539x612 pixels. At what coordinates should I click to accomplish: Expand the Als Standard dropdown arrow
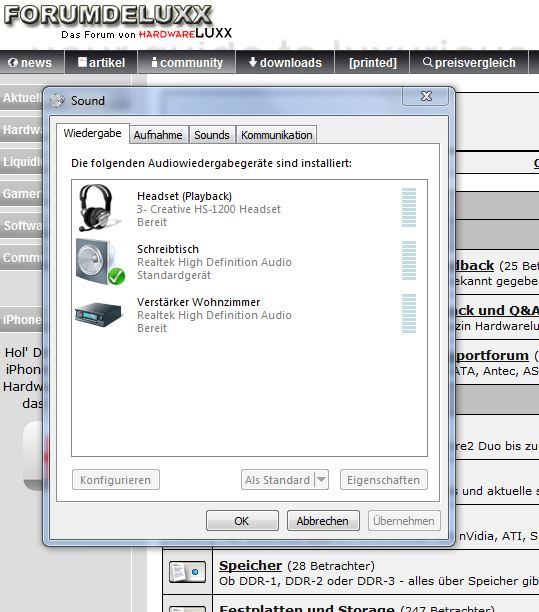pyautogui.click(x=322, y=480)
